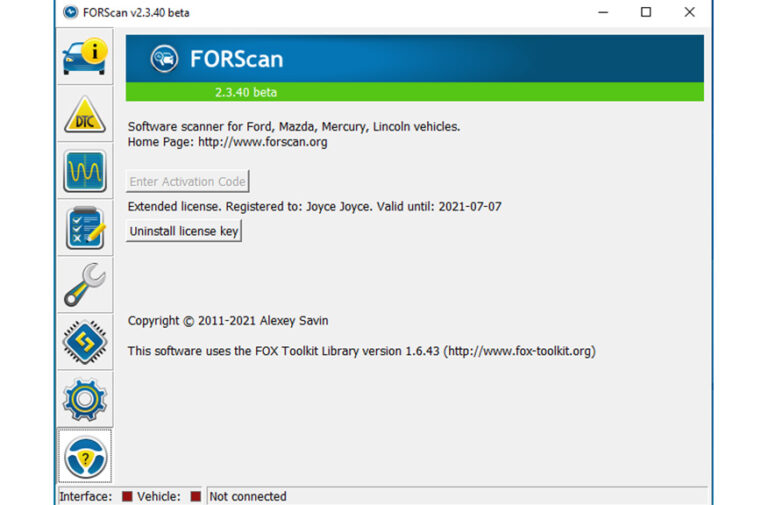Open the oscilloscope live data section
This screenshot has width=768, height=505.
tap(85, 172)
